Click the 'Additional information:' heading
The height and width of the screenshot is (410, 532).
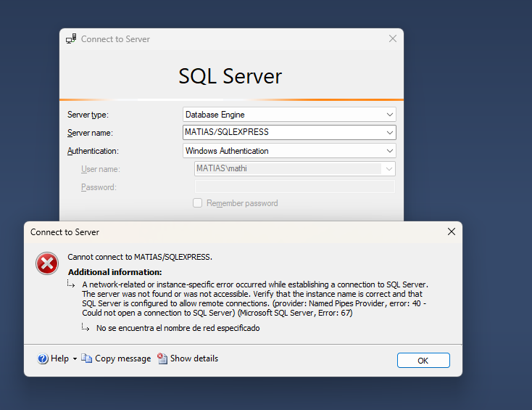pos(115,272)
